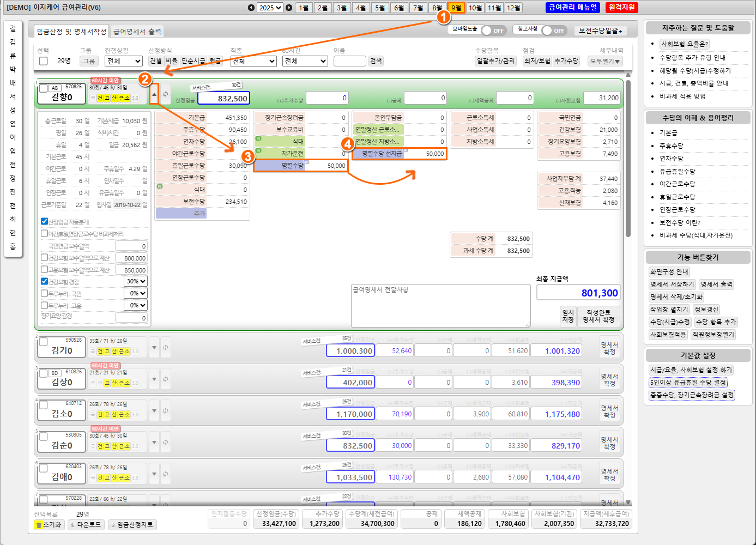Viewport: 756px width, 545px height.
Task: Click the 급여명세서 전달사항 text area
Action: tap(440, 305)
